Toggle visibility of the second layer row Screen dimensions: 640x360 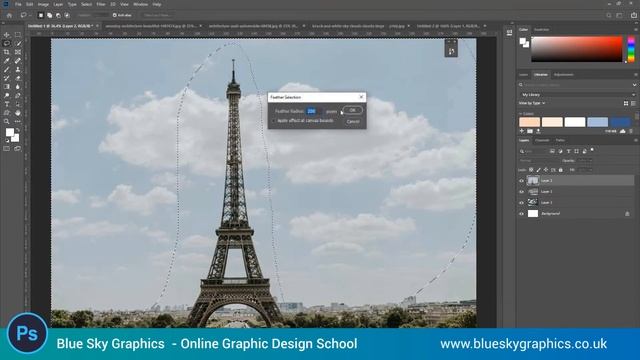[521, 191]
